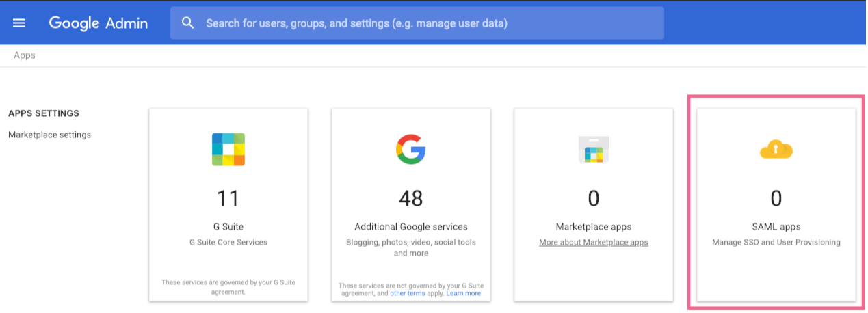Viewport: 868px width, 313px height.
Task: Click Blogging, photos, video description text
Action: [x=411, y=247]
